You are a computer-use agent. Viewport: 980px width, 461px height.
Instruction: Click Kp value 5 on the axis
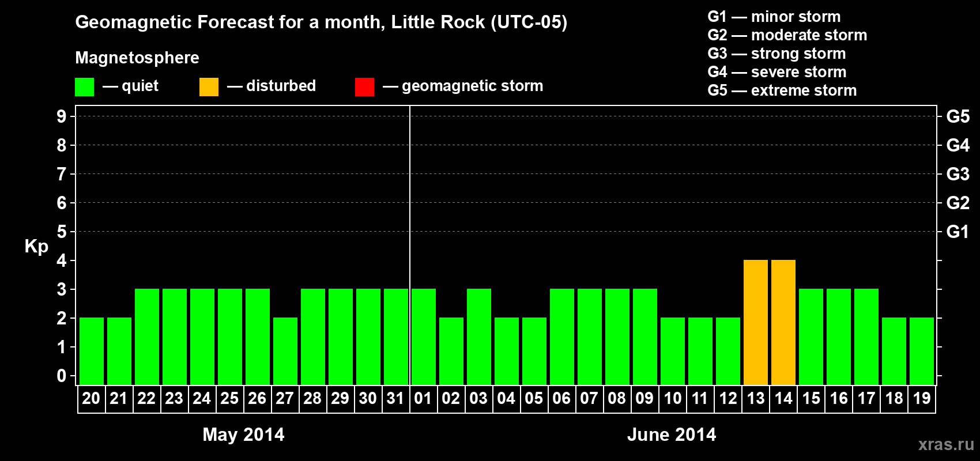(x=62, y=232)
